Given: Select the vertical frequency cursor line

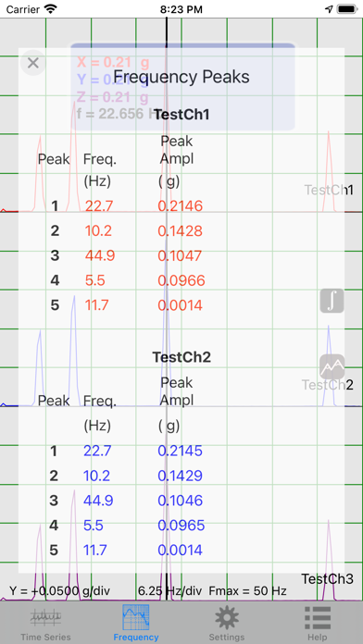Looking at the screenshot, I should 167,308.
